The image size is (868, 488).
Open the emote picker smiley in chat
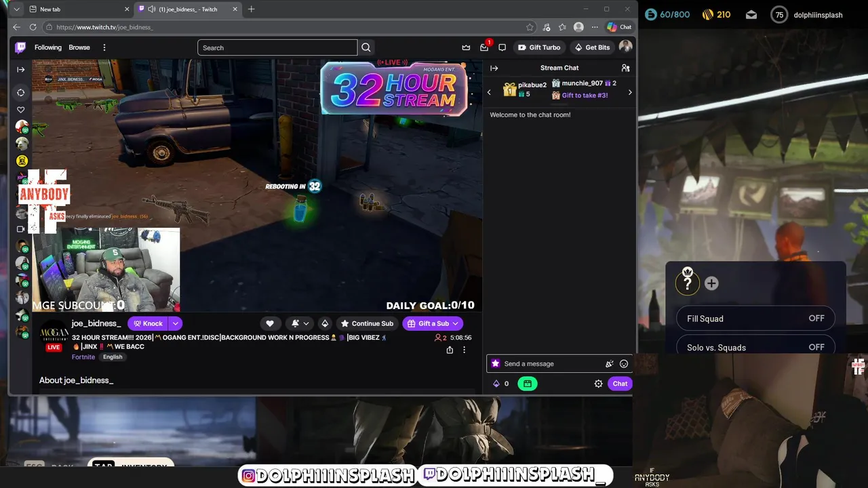[x=624, y=364]
